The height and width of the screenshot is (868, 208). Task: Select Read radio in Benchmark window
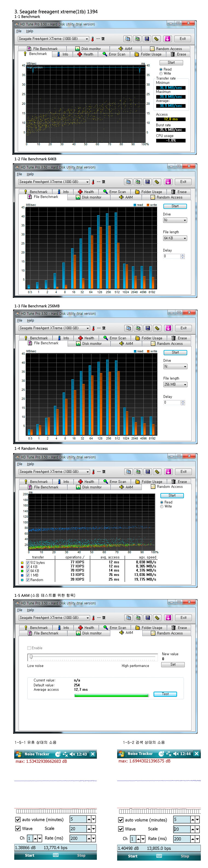[x=161, y=69]
